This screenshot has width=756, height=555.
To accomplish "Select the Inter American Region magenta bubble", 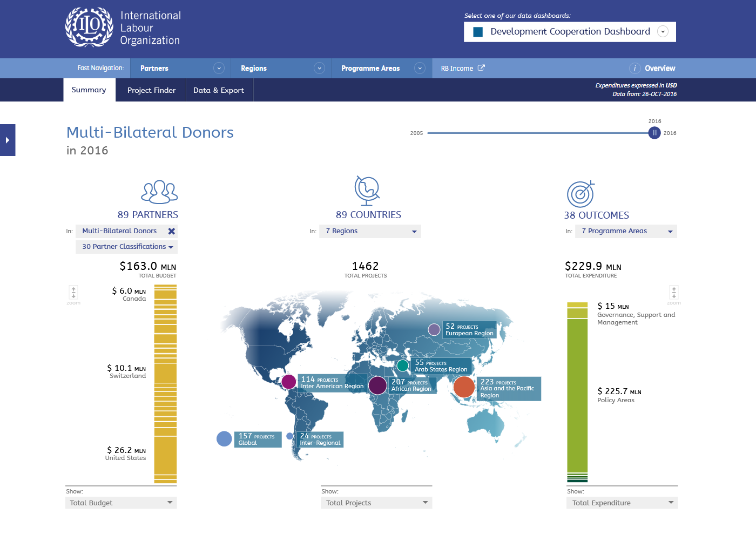I will pos(289,382).
